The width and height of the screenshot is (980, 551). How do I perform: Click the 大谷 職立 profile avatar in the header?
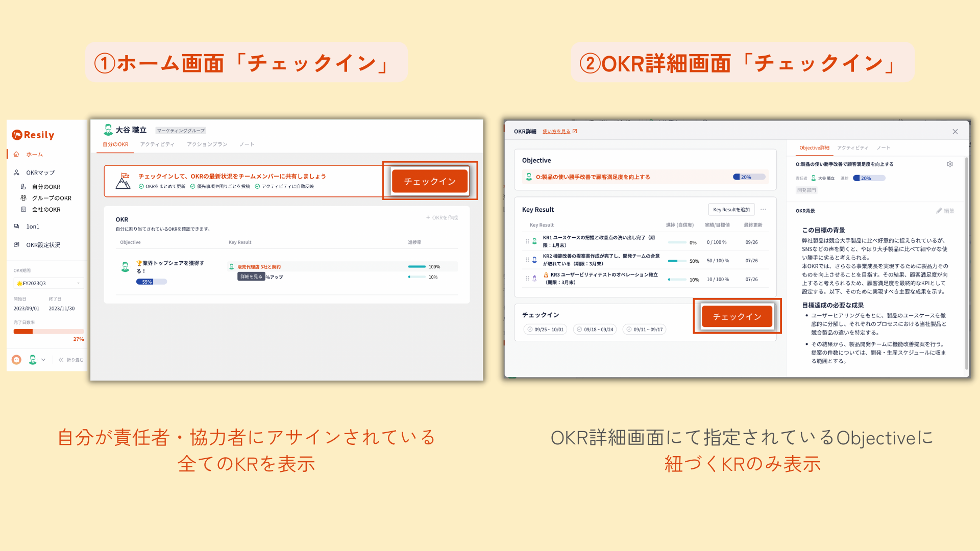pyautogui.click(x=108, y=130)
